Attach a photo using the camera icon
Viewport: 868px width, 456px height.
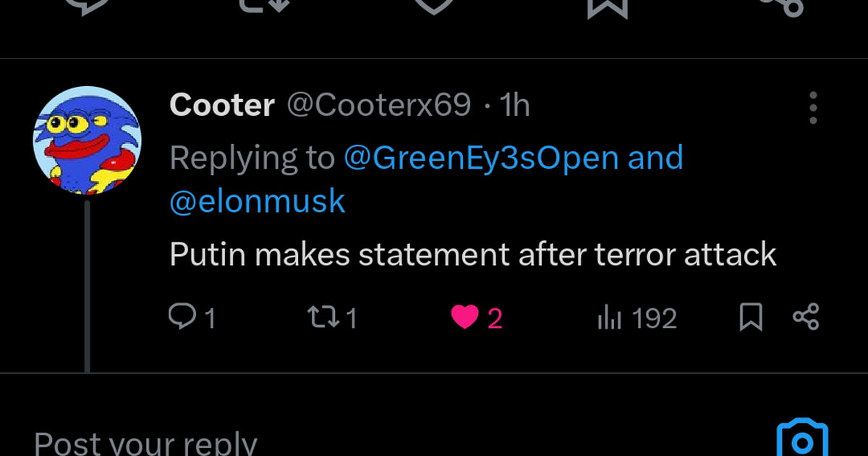[x=801, y=439]
